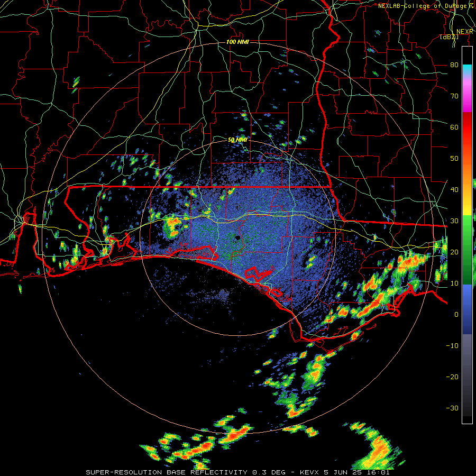Click the 16:01 timestamp in caption
The image size is (476, 476).
(378, 472)
